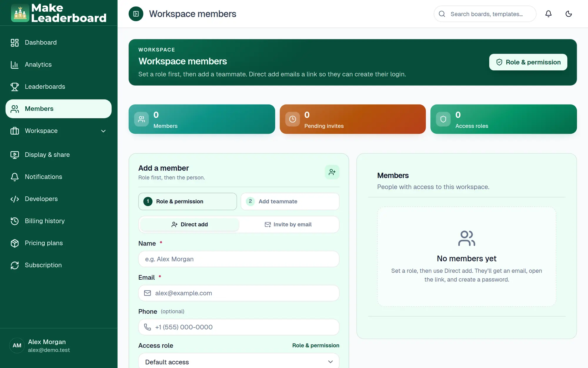The image size is (588, 368).
Task: Open the Role & permission link
Action: click(x=316, y=345)
